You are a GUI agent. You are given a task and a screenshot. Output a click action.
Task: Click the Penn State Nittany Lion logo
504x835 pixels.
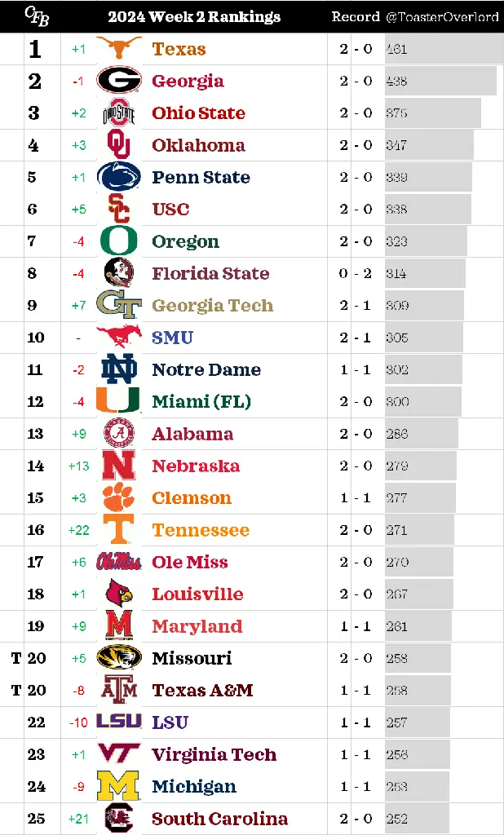(119, 176)
